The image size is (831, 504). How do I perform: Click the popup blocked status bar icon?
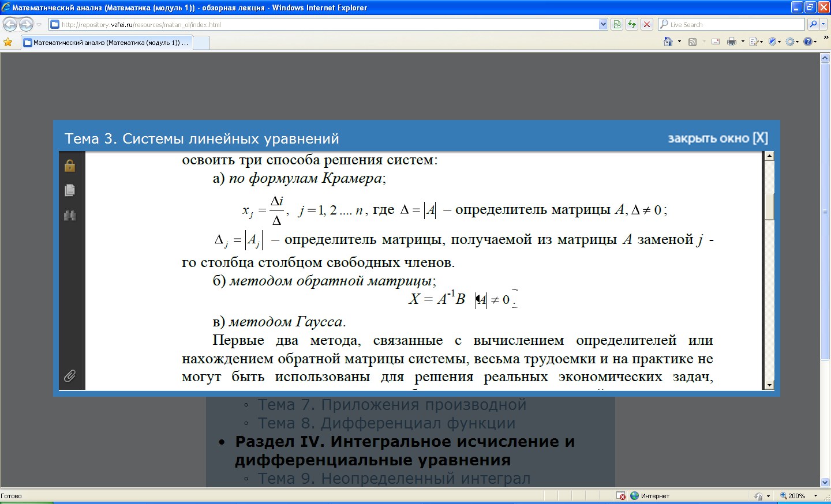(621, 496)
